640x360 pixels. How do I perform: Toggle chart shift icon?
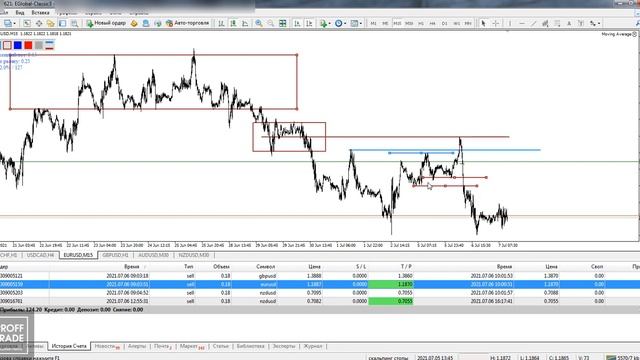[x=309, y=23]
